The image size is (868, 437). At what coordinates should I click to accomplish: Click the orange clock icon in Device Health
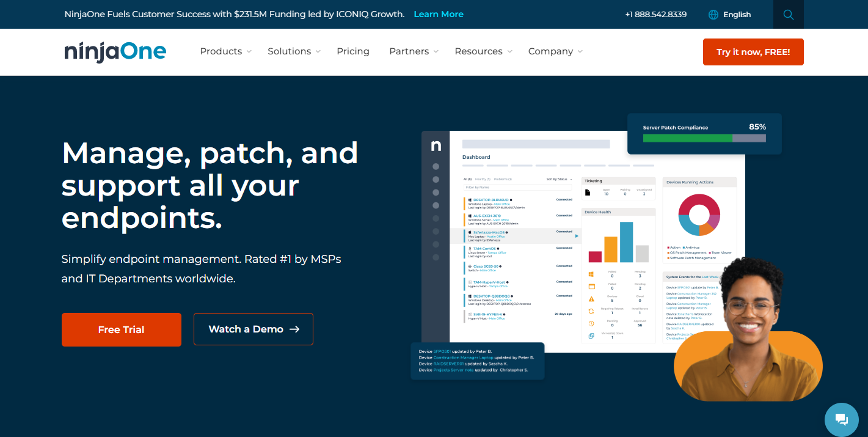pos(591,323)
